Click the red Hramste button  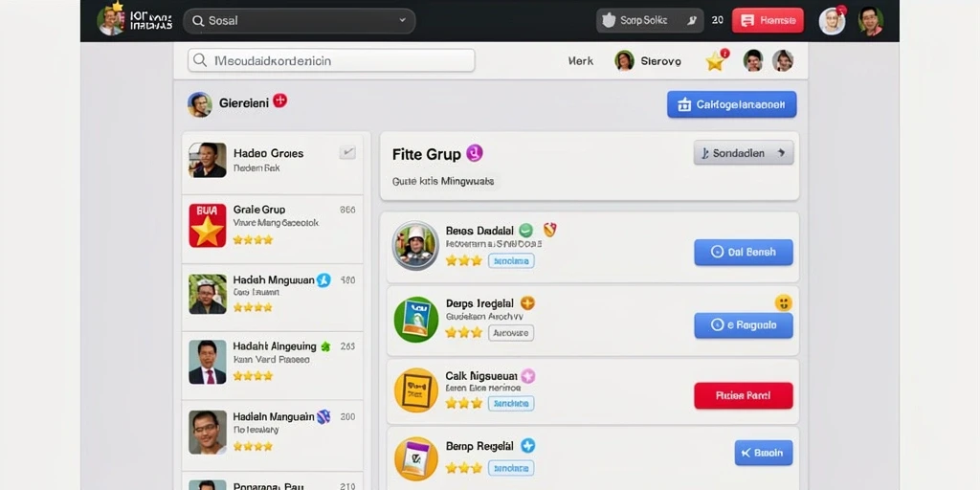[x=768, y=21]
